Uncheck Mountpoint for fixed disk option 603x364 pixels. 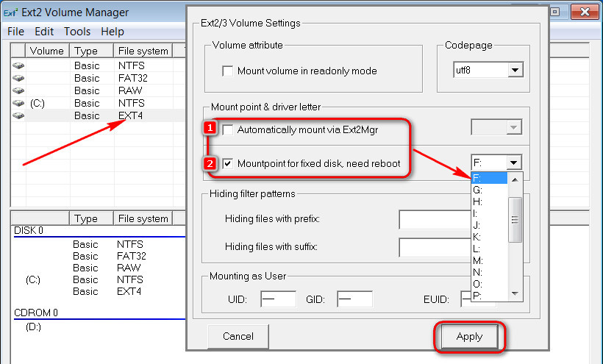228,164
